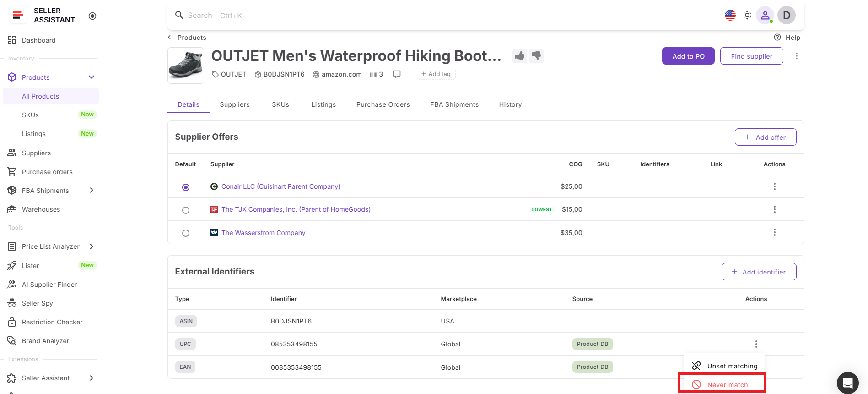The width and height of the screenshot is (868, 394).
Task: Expand the Seller Assistant extension chevron
Action: (x=92, y=378)
